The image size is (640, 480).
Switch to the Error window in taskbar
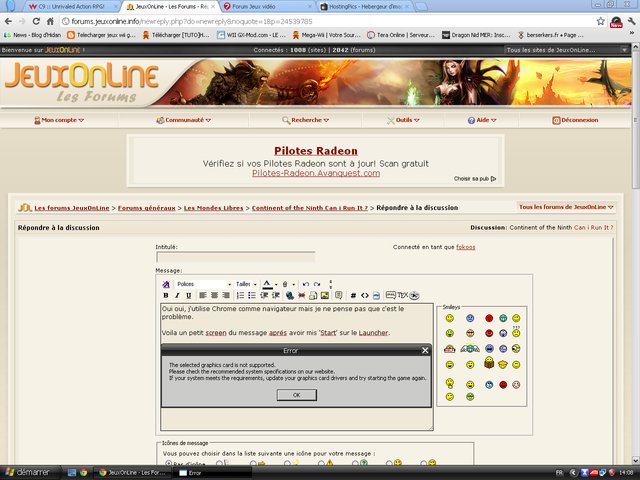click(214, 473)
